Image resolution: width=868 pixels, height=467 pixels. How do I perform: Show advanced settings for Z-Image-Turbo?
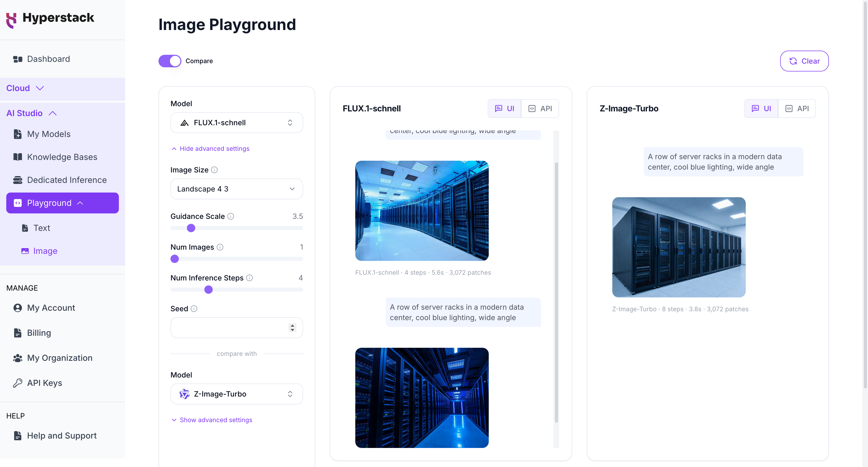click(x=212, y=420)
